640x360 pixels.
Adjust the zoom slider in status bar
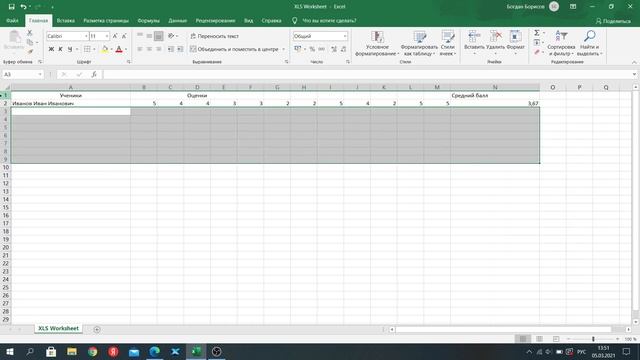click(x=593, y=339)
